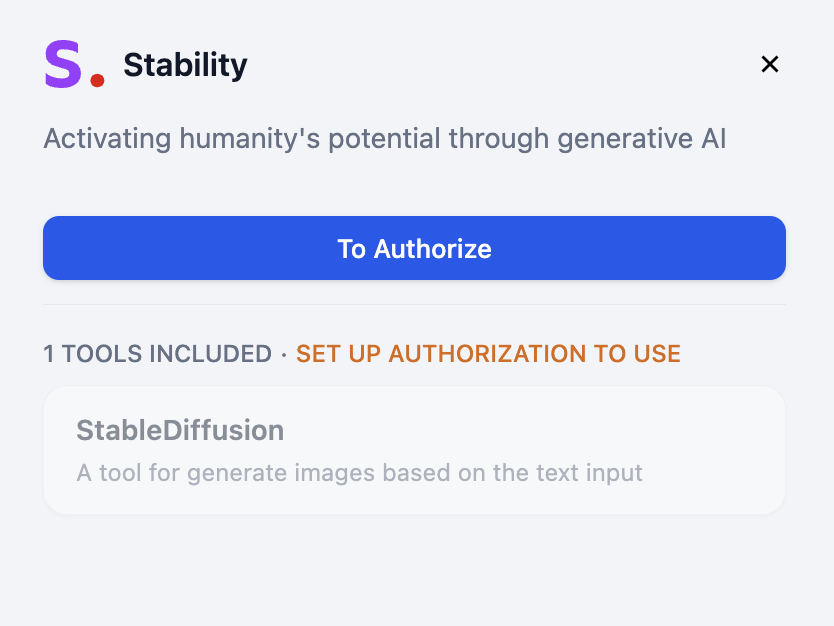
Task: Click the dot separator after Tools Included
Action: click(284, 354)
